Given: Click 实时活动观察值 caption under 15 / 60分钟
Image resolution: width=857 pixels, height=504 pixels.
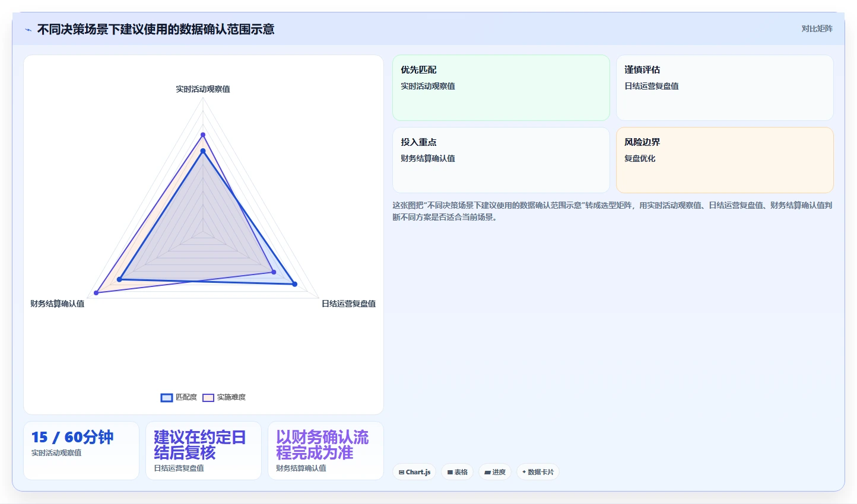Looking at the screenshot, I should [x=56, y=453].
